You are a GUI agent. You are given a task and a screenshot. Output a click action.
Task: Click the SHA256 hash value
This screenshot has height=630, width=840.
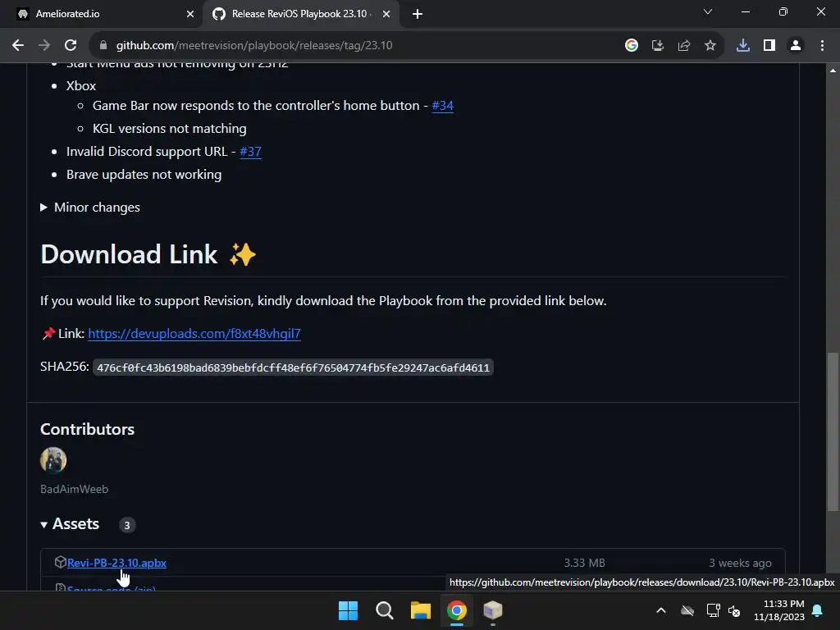(293, 367)
